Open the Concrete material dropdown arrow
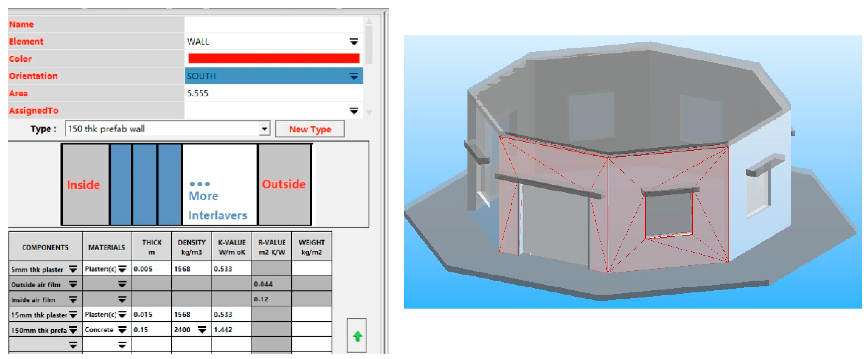The image size is (868, 359). [122, 330]
